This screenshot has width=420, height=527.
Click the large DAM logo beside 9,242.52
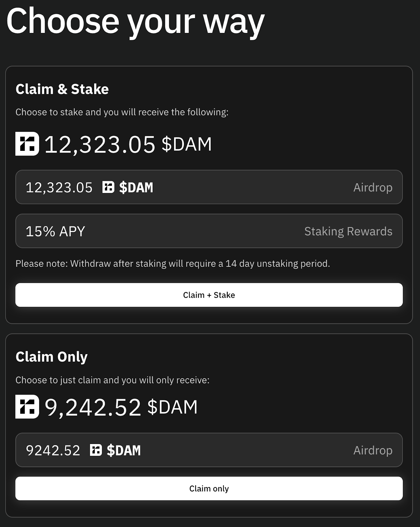[27, 406]
